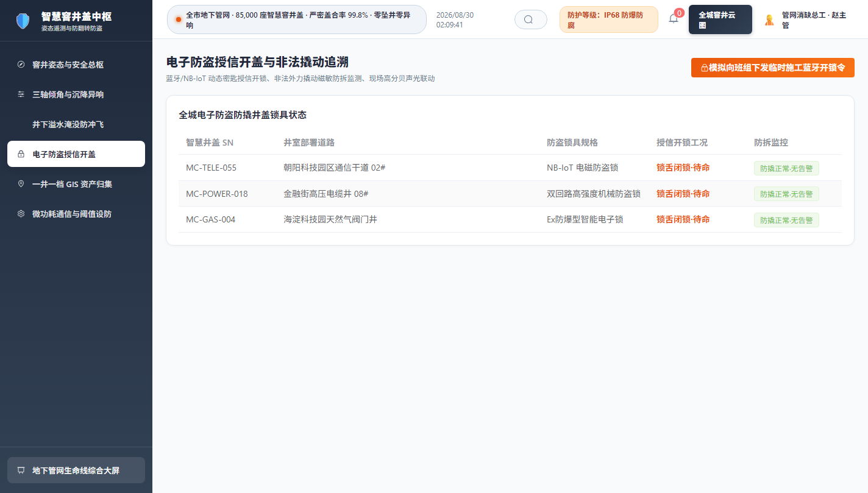Screen dimensions: 868x493
Task: Select MC-POWER-018 cell
Action: pos(217,194)
